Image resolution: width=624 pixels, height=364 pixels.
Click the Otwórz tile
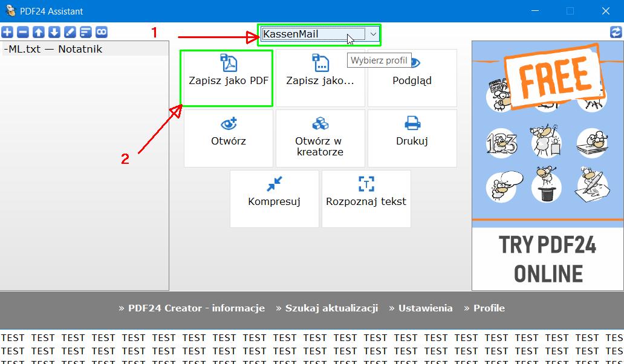[x=229, y=138]
